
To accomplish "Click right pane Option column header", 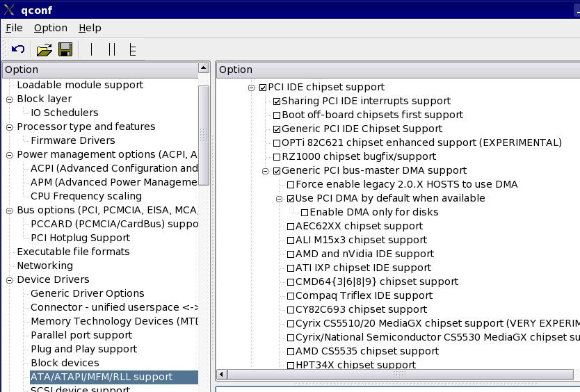I will coord(398,70).
